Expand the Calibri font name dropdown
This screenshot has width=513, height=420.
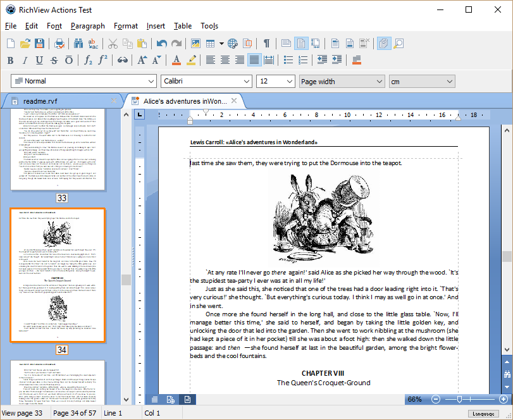coord(245,81)
